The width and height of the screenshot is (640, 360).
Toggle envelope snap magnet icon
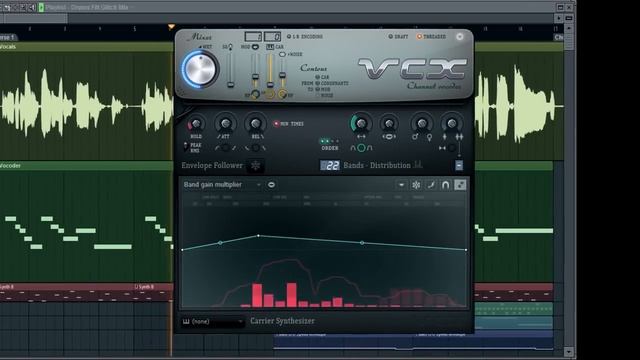pos(445,185)
